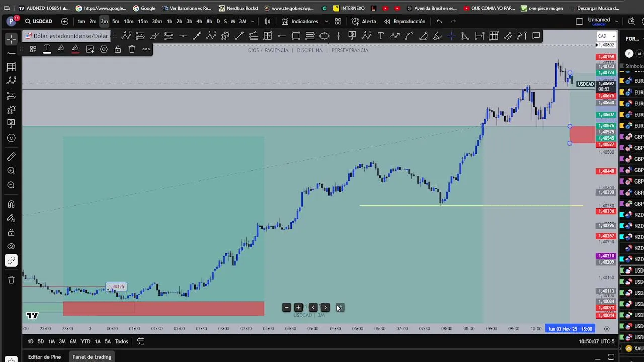Zoom out chart with minus button
This screenshot has width=644, height=362.
click(286, 307)
